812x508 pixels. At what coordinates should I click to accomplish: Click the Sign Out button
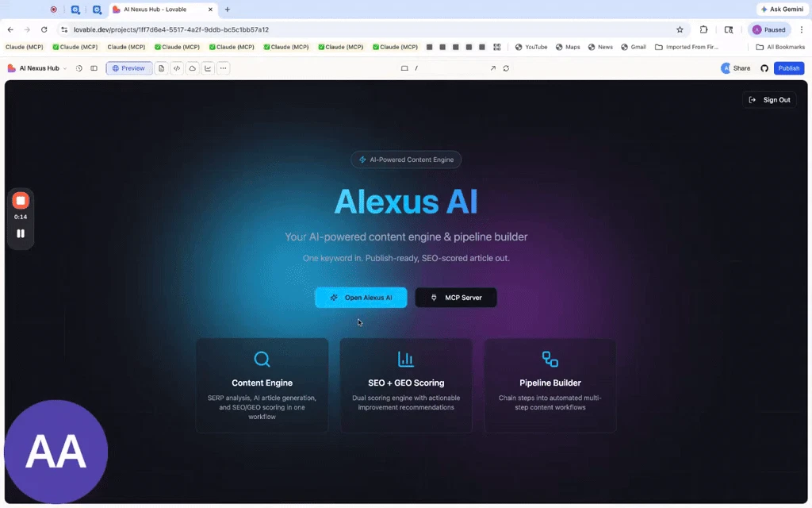coord(769,100)
